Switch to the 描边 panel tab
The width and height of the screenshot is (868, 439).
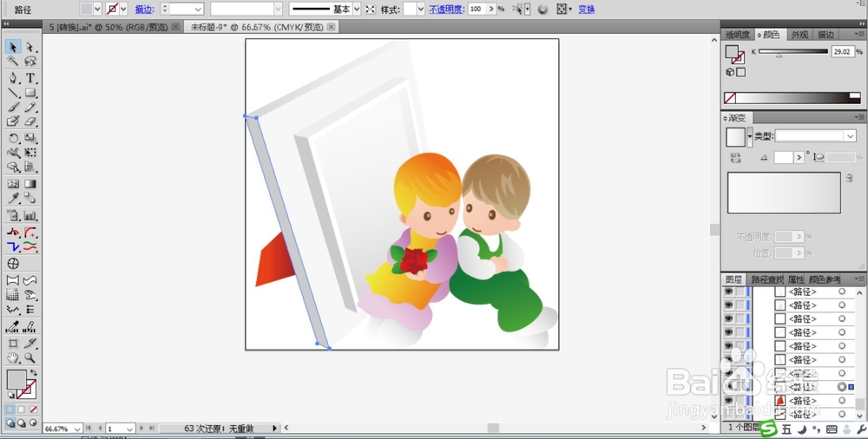click(825, 35)
